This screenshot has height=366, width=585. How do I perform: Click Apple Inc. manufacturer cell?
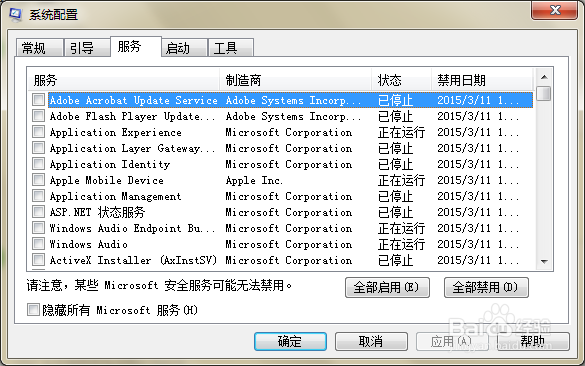pyautogui.click(x=254, y=180)
